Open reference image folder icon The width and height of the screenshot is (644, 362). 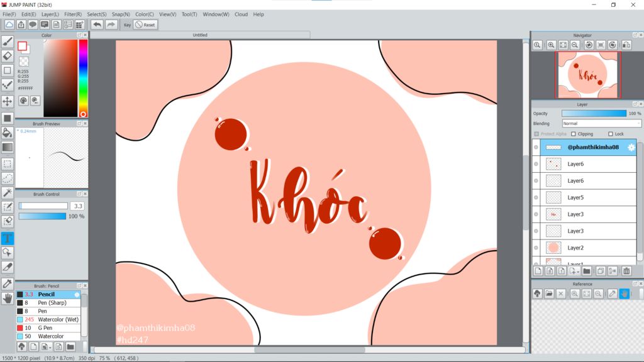549,293
